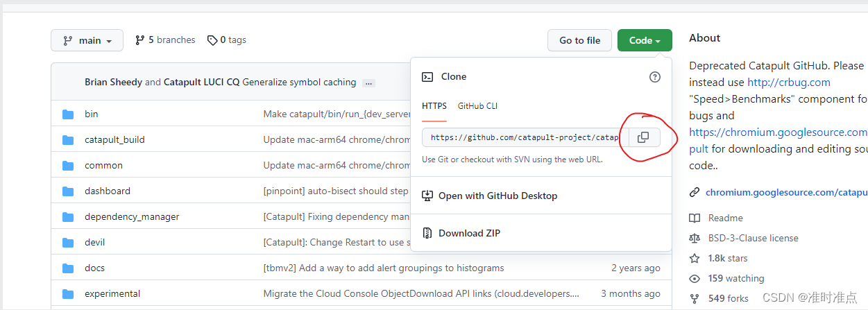868x310 pixels.
Task: Click the Go to file button
Action: [x=579, y=40]
